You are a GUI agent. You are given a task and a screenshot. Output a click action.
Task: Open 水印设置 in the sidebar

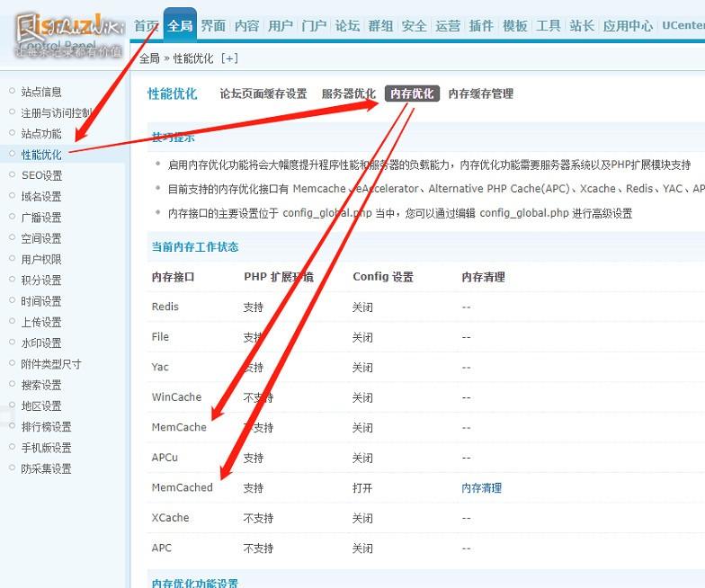pyautogui.click(x=41, y=343)
